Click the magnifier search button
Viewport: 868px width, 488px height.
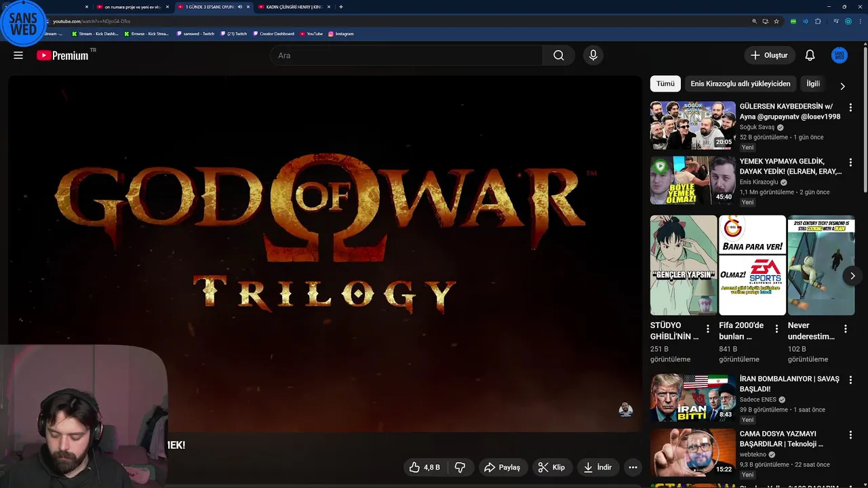(x=559, y=56)
